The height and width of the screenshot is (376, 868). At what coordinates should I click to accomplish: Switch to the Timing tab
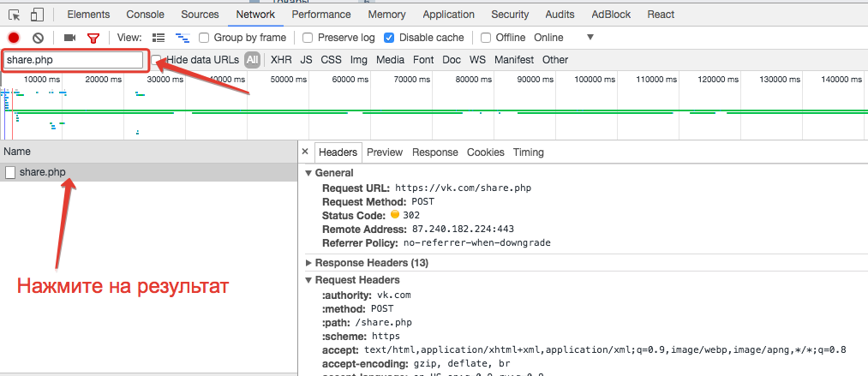pyautogui.click(x=528, y=152)
